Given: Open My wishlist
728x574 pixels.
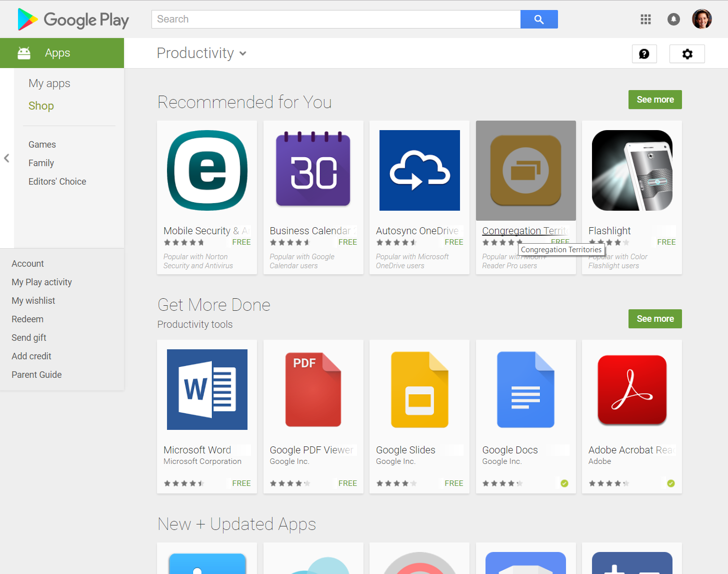Looking at the screenshot, I should click(33, 301).
